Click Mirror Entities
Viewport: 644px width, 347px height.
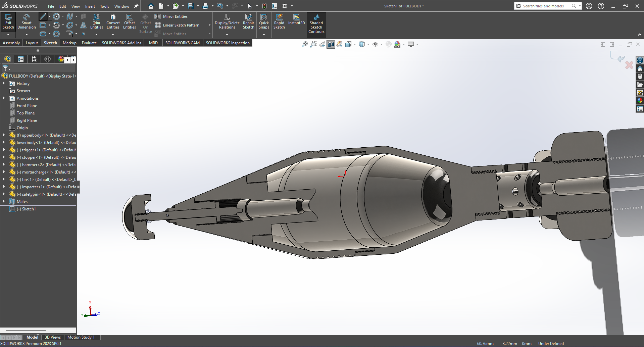171,16
